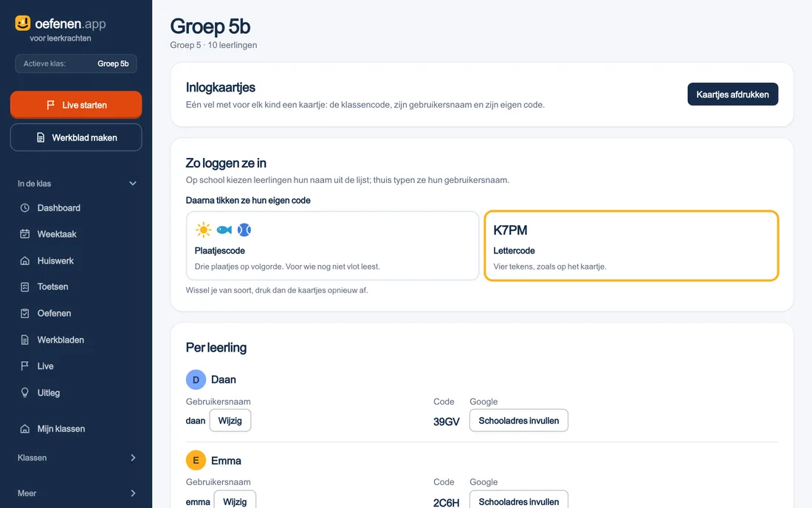Image resolution: width=812 pixels, height=508 pixels.
Task: Click the ball picture in Plaatjescode
Action: [244, 230]
